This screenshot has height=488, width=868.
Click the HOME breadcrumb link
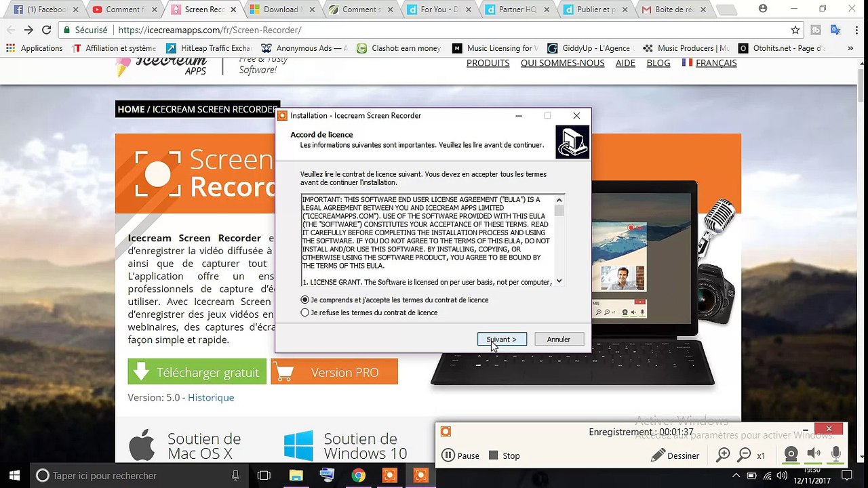(x=131, y=109)
